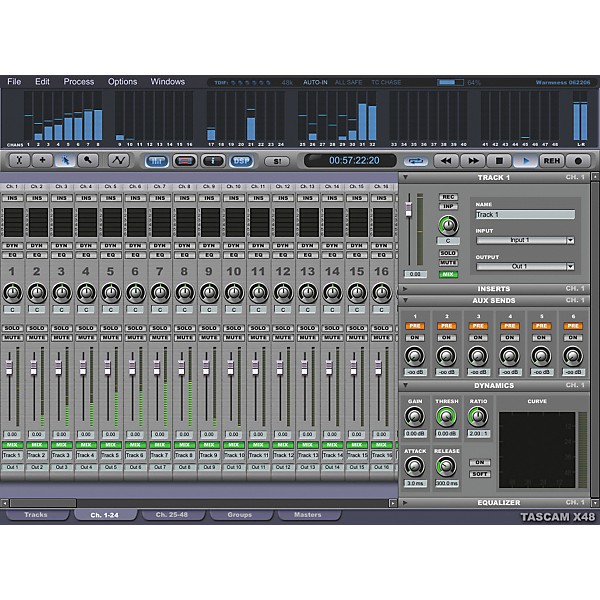Click the Aux Send 1 level knob
The image size is (600, 600).
click(x=415, y=356)
